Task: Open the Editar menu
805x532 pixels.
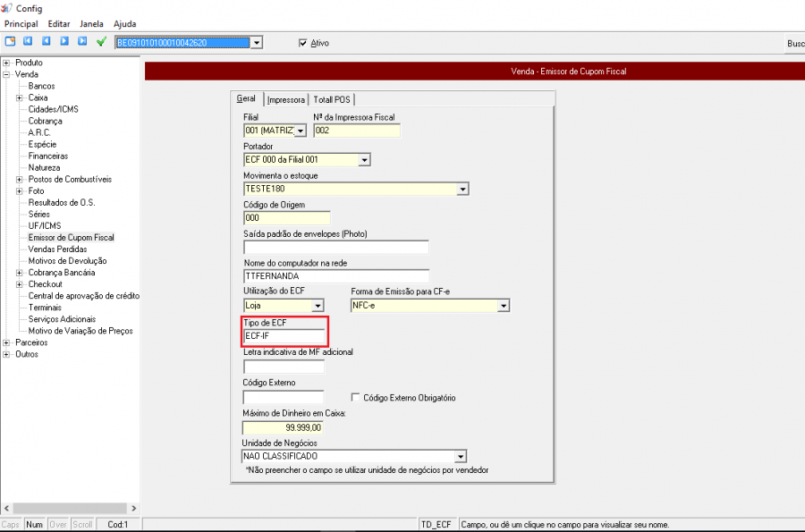Action: [x=59, y=23]
